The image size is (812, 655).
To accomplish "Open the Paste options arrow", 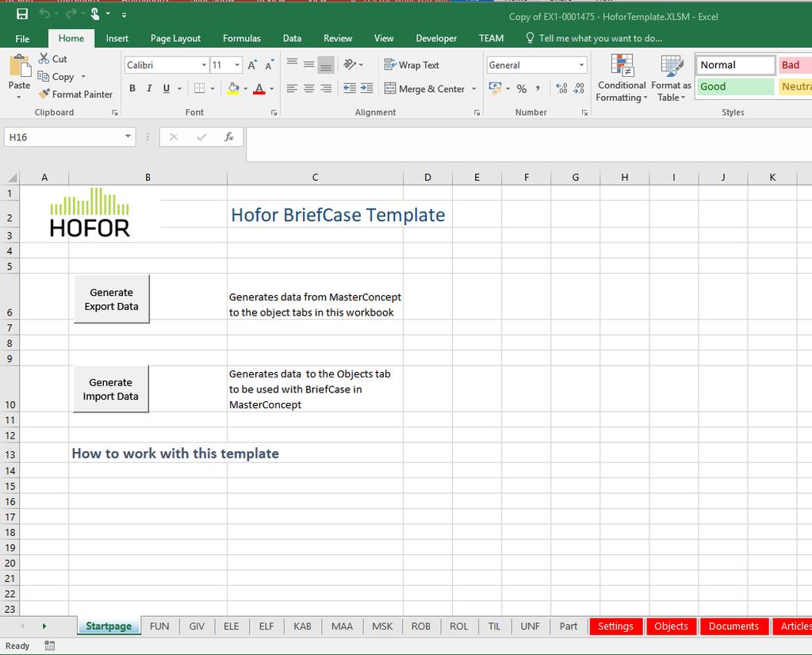I will pyautogui.click(x=19, y=98).
